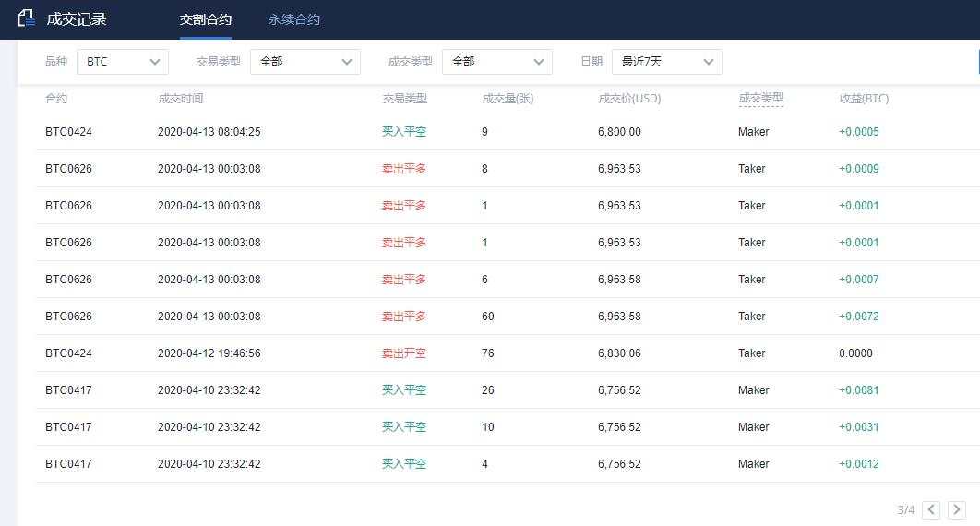Click the trade records document icon
The width and height of the screenshot is (980, 526).
26,18
